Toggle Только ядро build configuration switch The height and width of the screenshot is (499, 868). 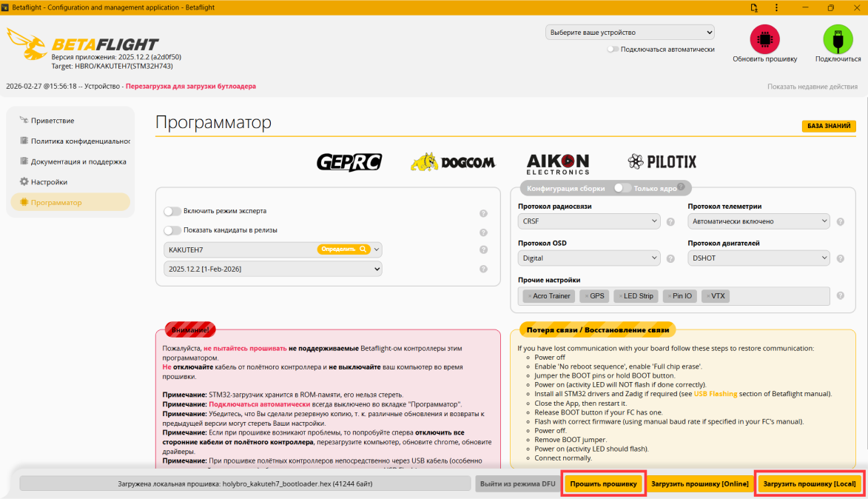(622, 188)
